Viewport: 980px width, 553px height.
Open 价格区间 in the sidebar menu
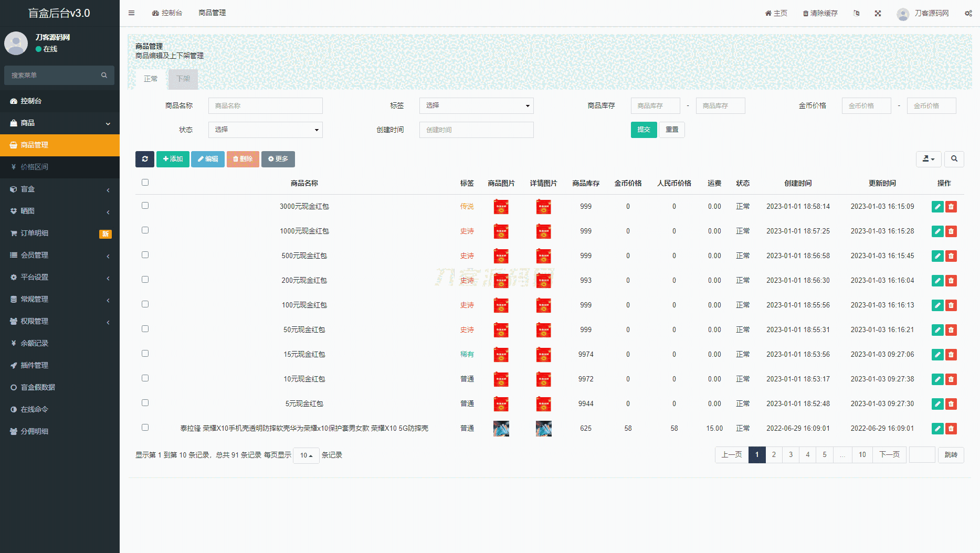pos(35,167)
